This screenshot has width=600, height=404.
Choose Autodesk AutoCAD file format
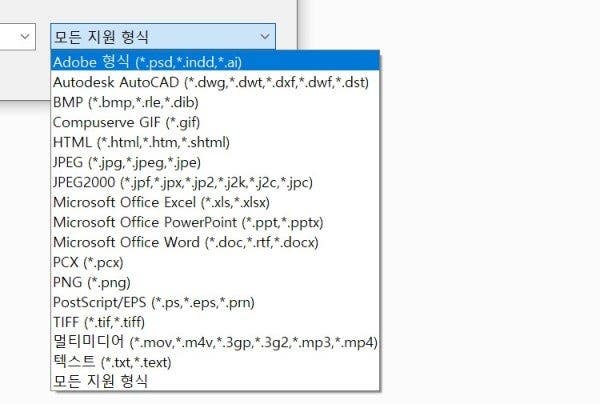click(215, 82)
